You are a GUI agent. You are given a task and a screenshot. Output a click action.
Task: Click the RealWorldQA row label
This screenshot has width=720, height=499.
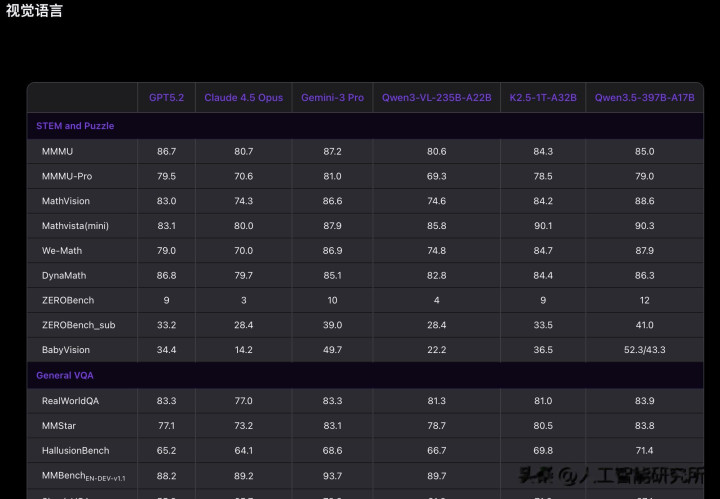click(70, 401)
